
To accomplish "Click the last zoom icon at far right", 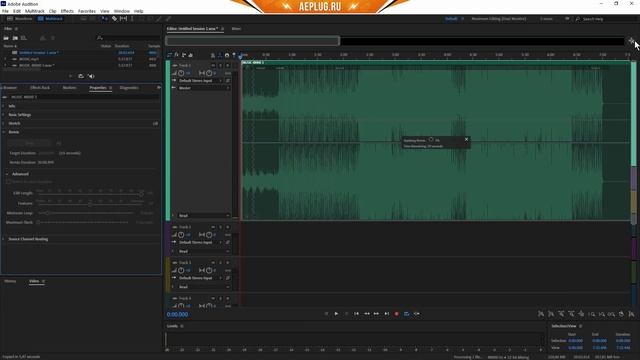I will pos(631,314).
